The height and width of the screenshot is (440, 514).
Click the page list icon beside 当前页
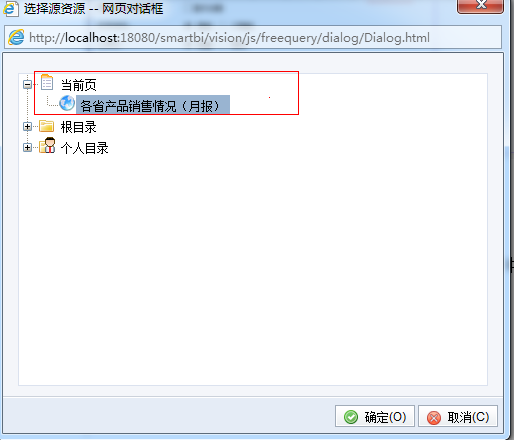[x=47, y=82]
